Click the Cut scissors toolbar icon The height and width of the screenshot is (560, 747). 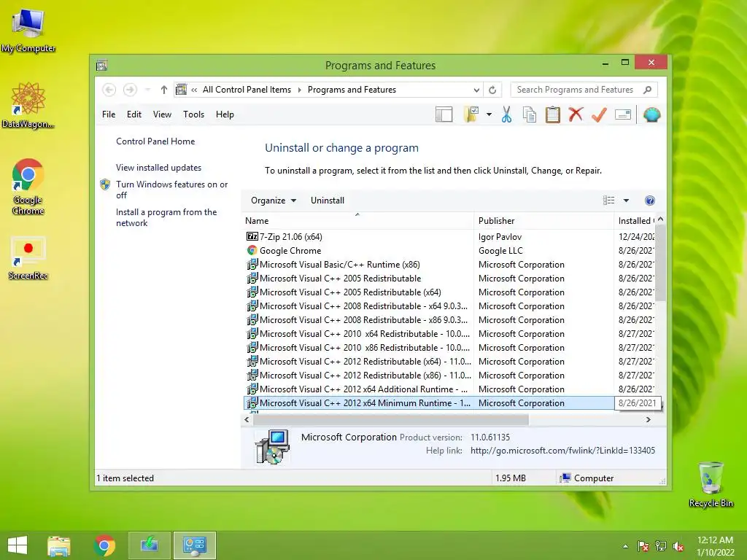coord(506,114)
